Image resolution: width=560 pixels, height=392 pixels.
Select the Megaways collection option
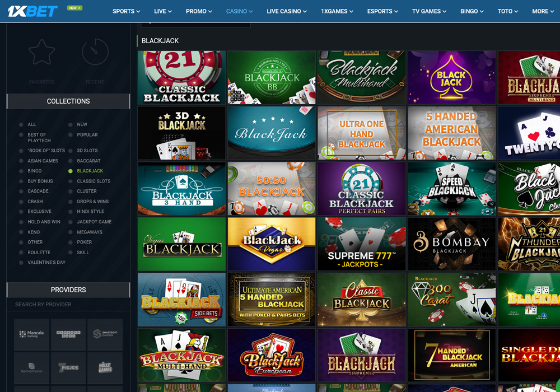tap(70, 232)
